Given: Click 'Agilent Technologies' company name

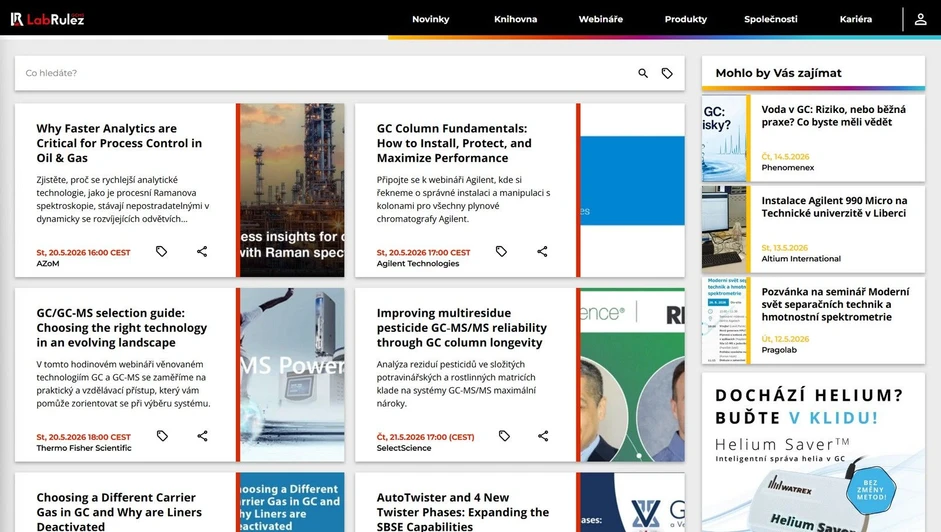Looking at the screenshot, I should tap(418, 264).
